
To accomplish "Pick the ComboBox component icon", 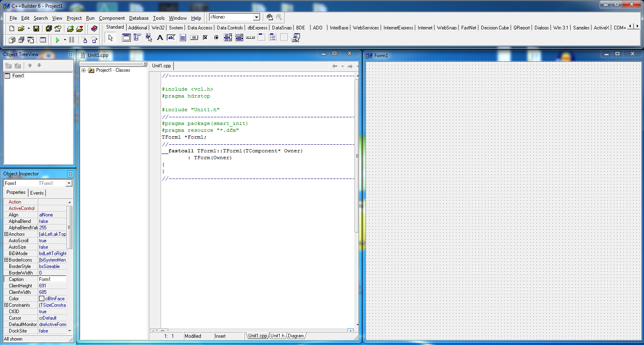I will click(239, 37).
